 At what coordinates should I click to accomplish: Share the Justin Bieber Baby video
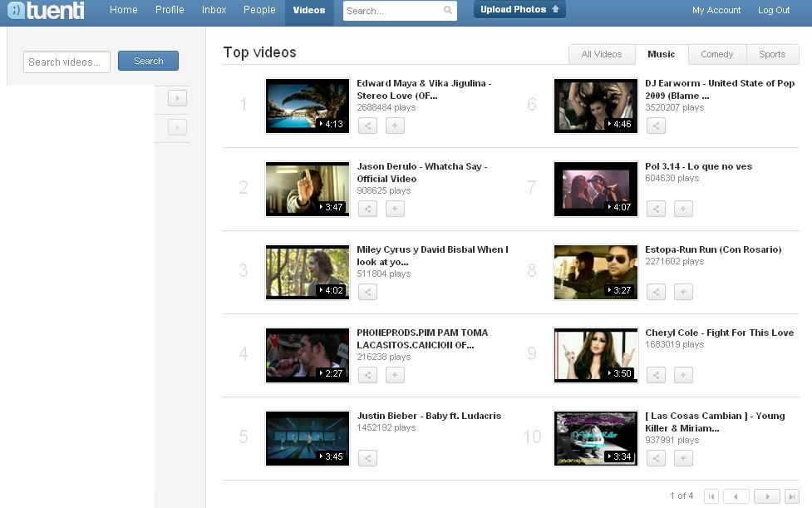click(367, 458)
